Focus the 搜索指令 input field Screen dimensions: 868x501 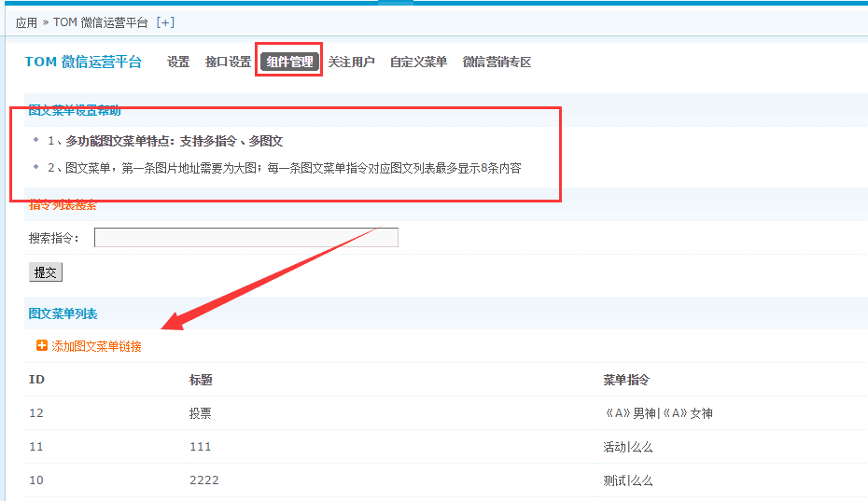(x=246, y=238)
